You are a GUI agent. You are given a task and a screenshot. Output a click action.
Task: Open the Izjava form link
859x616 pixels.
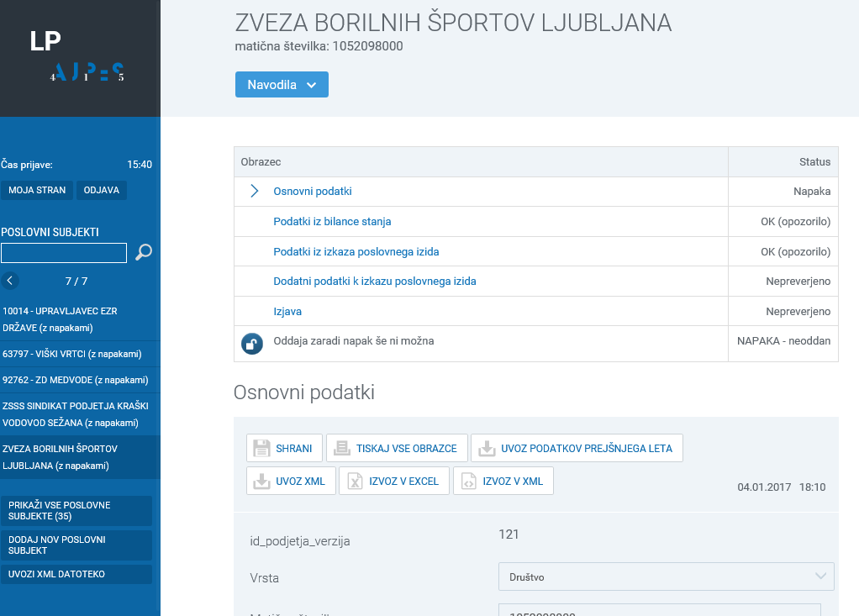[287, 311]
